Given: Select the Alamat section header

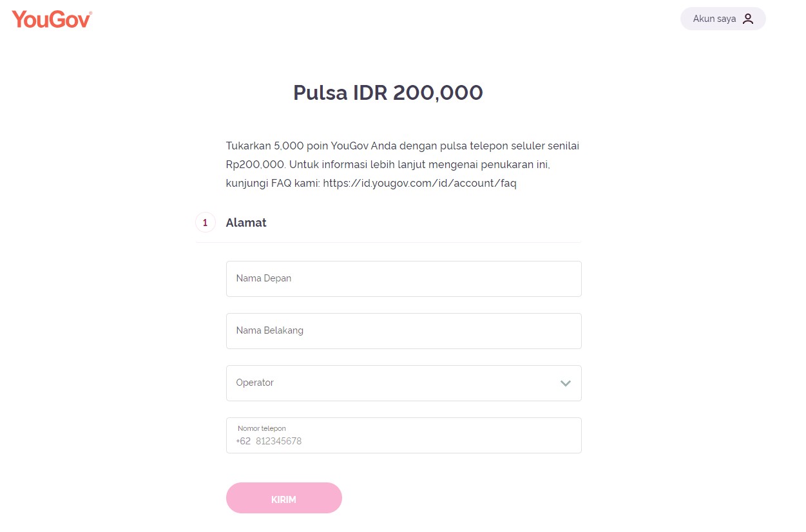Looking at the screenshot, I should point(246,222).
